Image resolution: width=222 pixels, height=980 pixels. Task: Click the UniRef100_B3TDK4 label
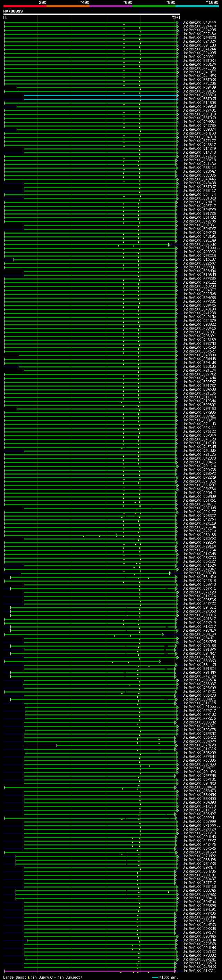199,60
